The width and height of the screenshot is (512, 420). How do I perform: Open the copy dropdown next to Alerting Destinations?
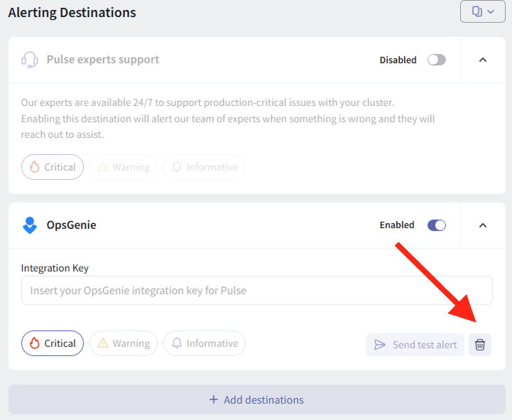click(x=483, y=11)
